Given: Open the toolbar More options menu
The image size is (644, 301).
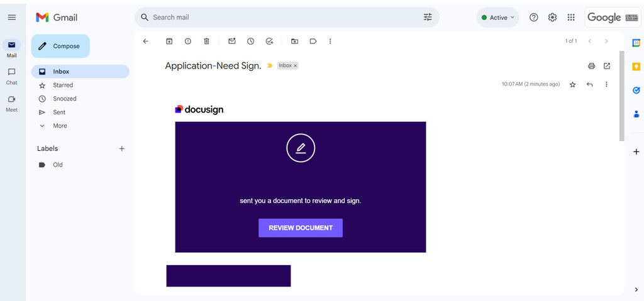Looking at the screenshot, I should click(330, 41).
